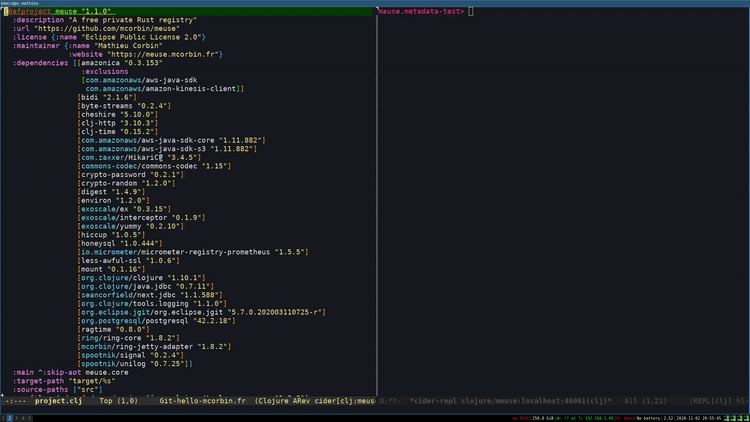Viewport: 750px width, 422px height.
Task: Switch to workspace 4 in the bottom bar
Action: (x=22, y=418)
